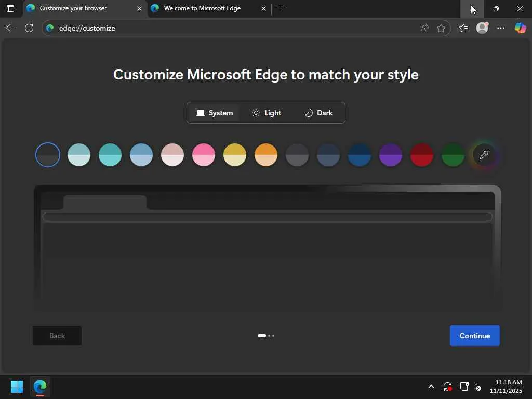
Task: Click the muted volume tray icon
Action: (478, 387)
